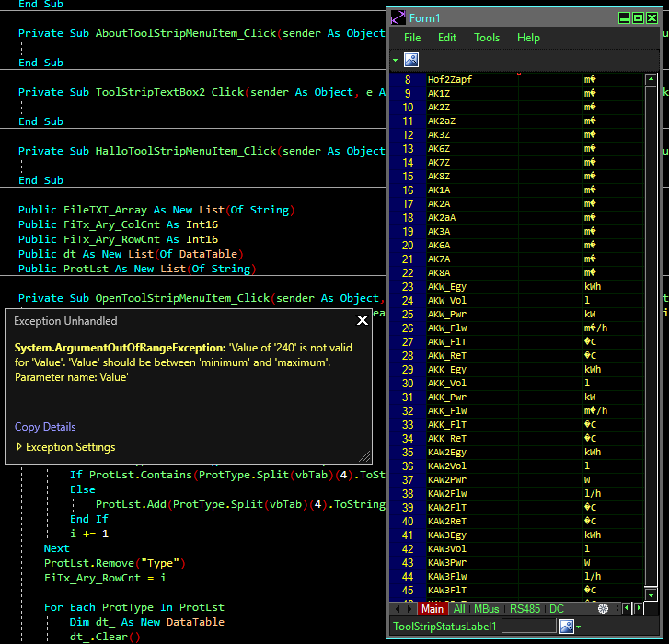Screen dimensions: 669x644
Task: Maximize the Form1 window
Action: pyautogui.click(x=638, y=17)
